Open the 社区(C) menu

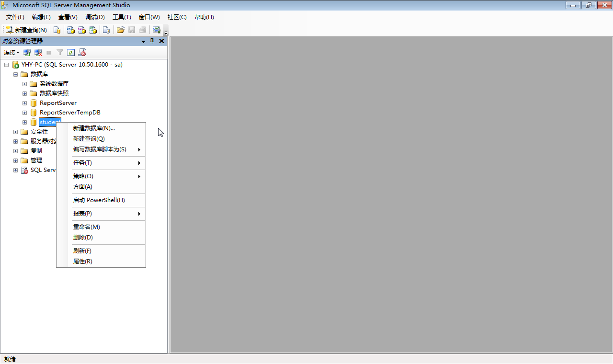(177, 17)
